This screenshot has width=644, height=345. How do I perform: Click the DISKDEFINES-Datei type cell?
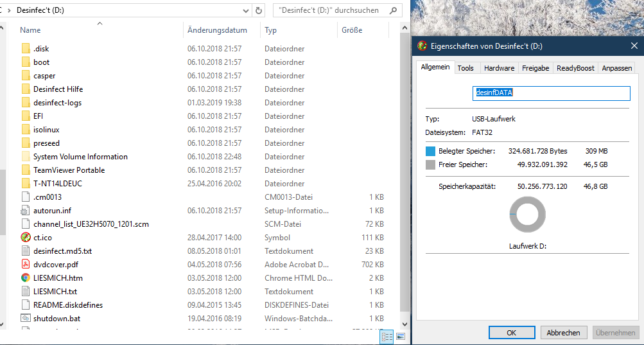pos(297,305)
